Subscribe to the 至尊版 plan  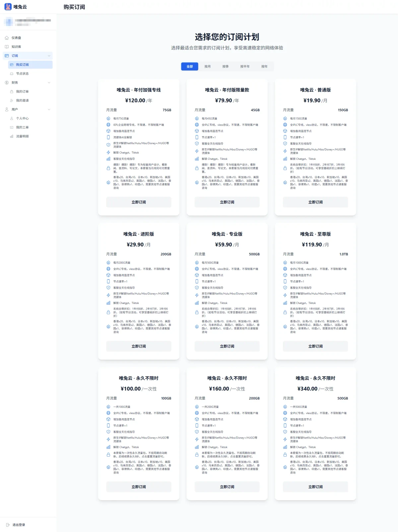[315, 346]
